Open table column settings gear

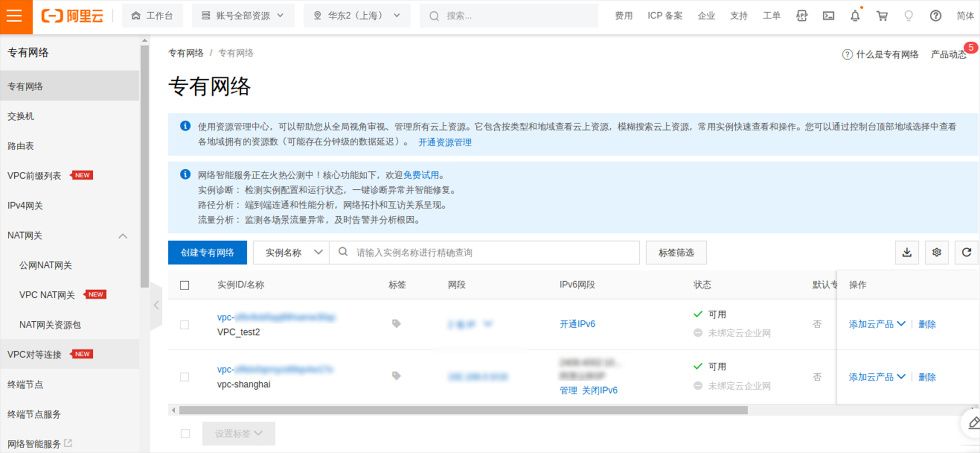pyautogui.click(x=937, y=252)
